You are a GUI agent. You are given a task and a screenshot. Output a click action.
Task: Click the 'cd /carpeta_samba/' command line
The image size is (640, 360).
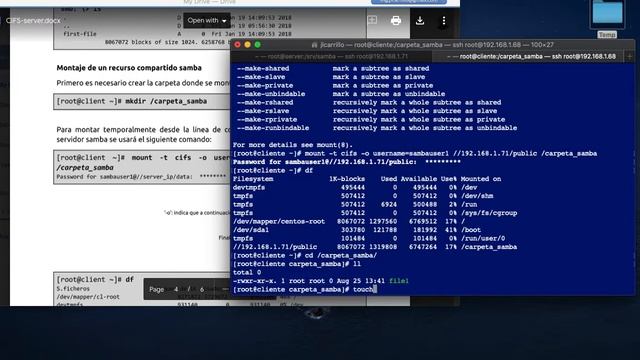(x=305, y=256)
